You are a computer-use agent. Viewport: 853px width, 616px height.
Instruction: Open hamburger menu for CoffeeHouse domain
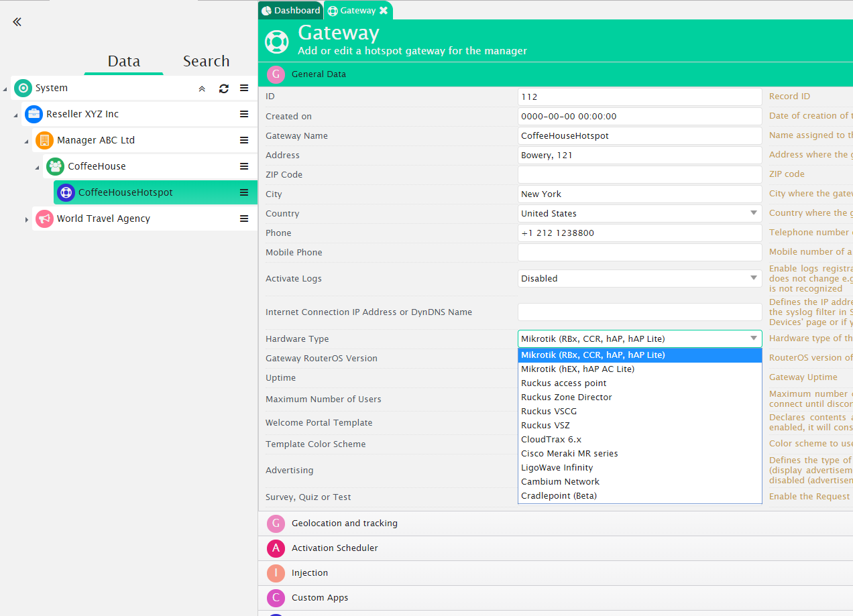[244, 166]
